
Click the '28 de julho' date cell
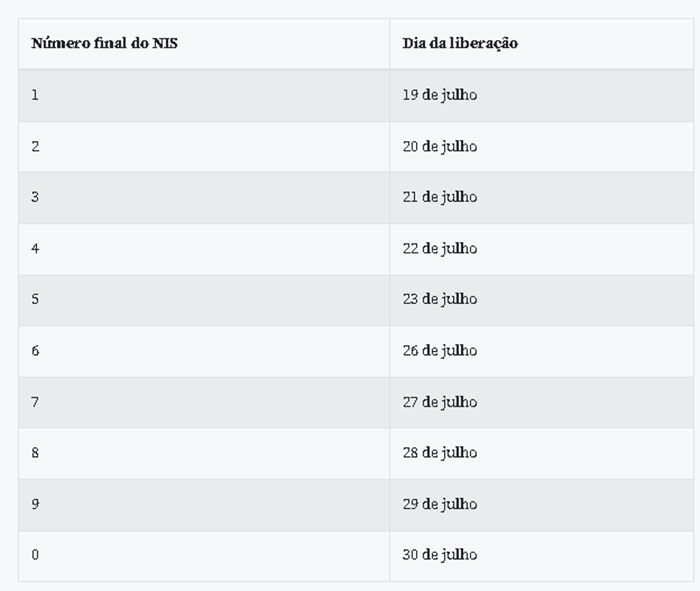point(440,453)
